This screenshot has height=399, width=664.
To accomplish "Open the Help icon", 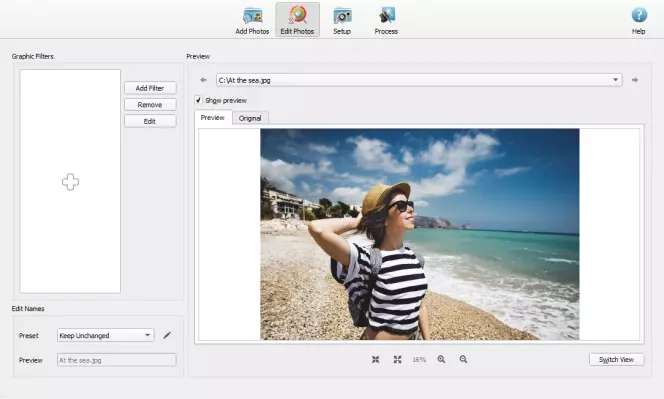I will 639,20.
